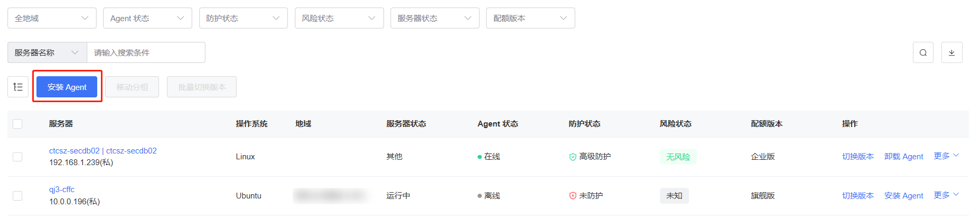Click 卸载 Agent for ctcsz-secdb02
Screen dimensions: 980x217
[x=903, y=157]
